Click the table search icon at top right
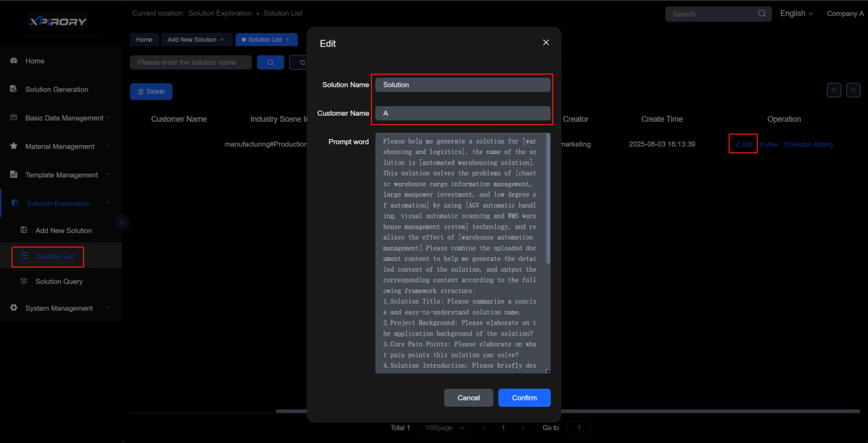 pos(834,90)
